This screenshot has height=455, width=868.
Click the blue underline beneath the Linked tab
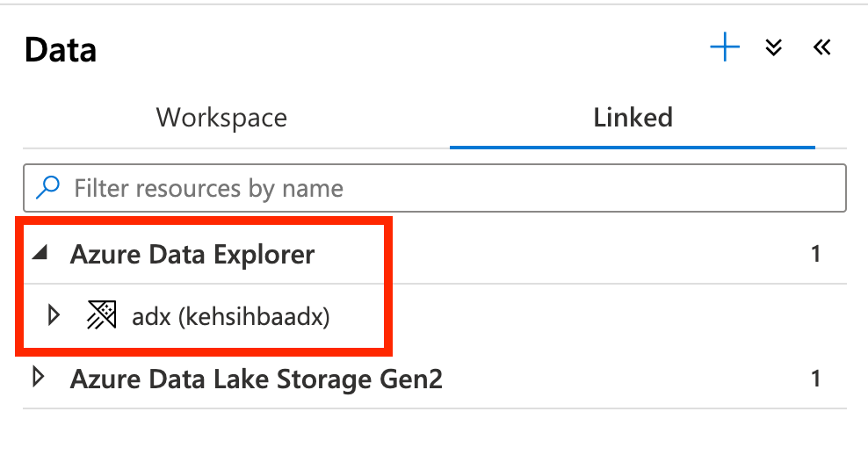tap(633, 147)
